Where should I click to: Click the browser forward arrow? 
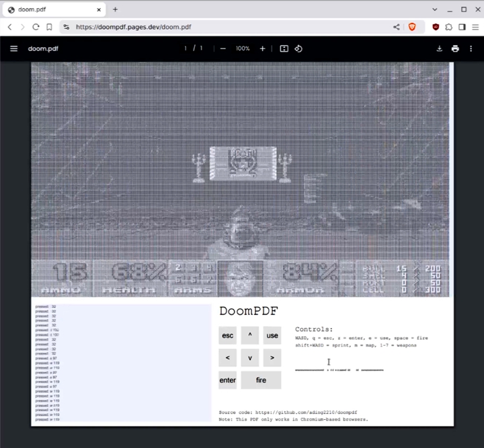[23, 27]
